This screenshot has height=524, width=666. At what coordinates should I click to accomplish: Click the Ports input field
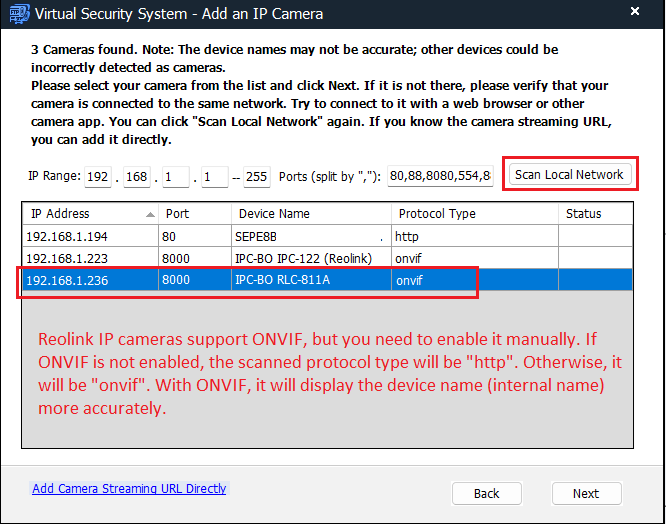coord(440,177)
